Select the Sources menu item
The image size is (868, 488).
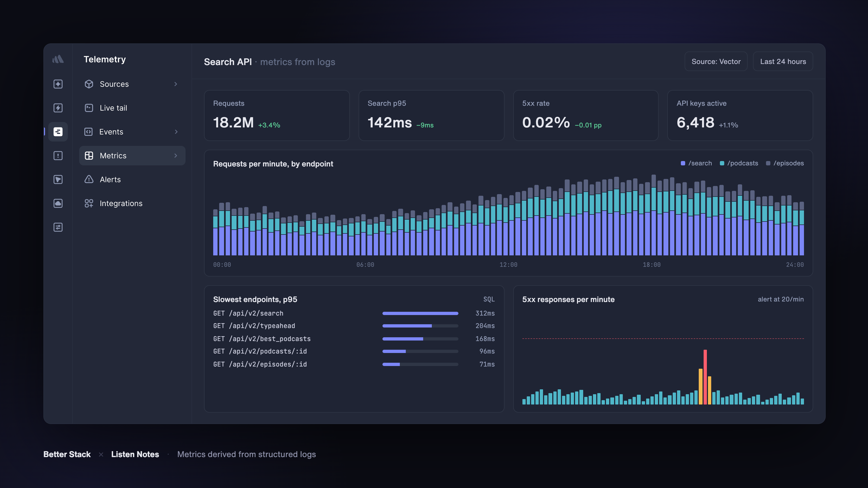pyautogui.click(x=132, y=84)
